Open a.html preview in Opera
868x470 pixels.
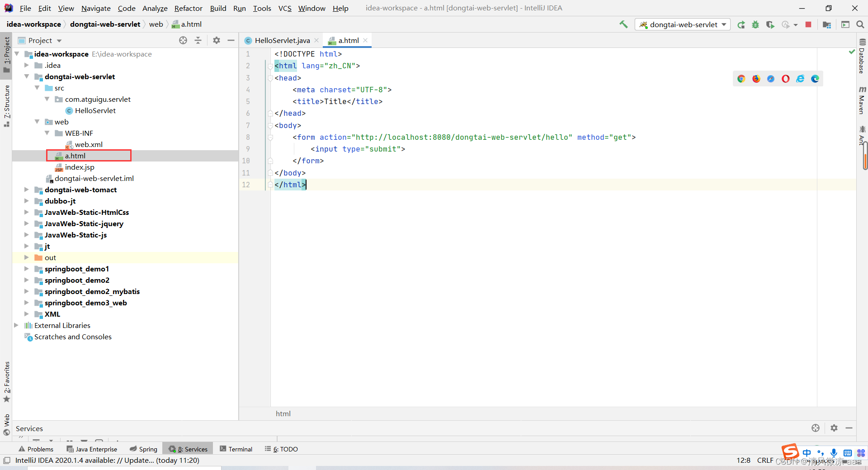click(786, 79)
